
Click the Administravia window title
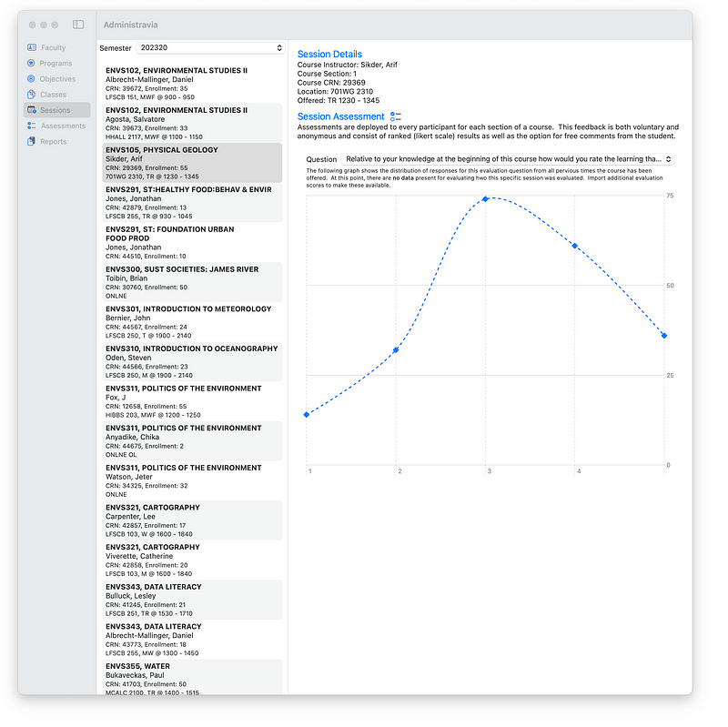click(130, 25)
